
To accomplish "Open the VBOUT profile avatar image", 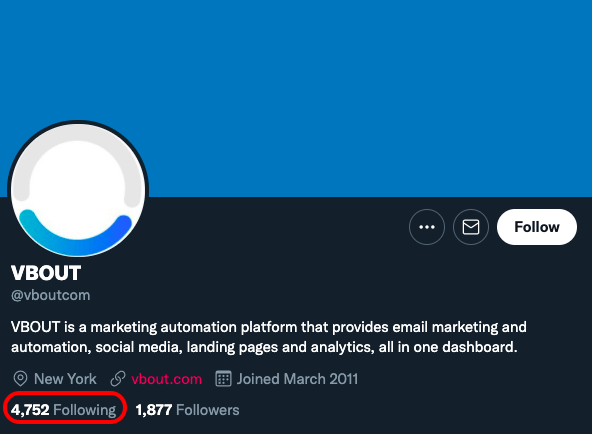I will [x=78, y=190].
